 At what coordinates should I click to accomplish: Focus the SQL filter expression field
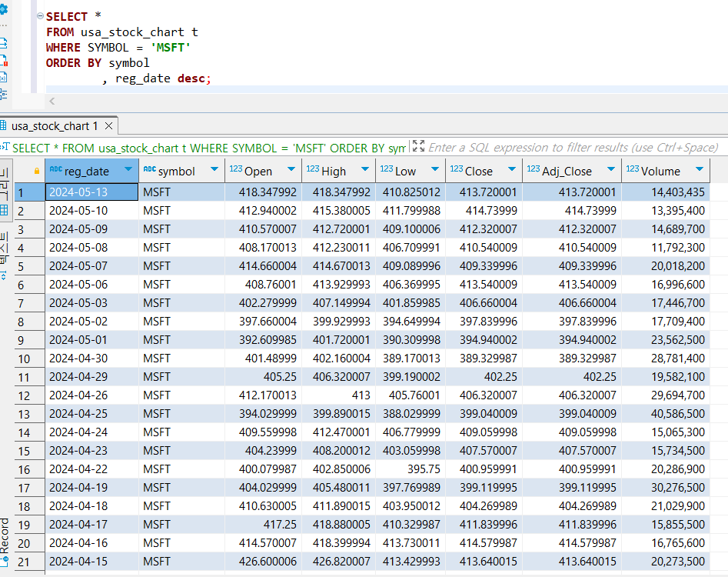[x=573, y=148]
